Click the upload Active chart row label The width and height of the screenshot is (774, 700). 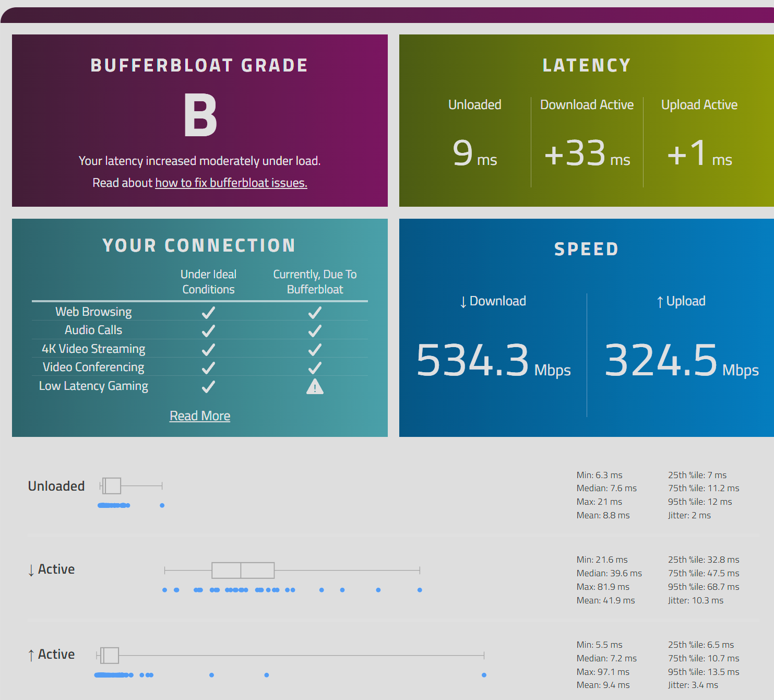click(51, 654)
